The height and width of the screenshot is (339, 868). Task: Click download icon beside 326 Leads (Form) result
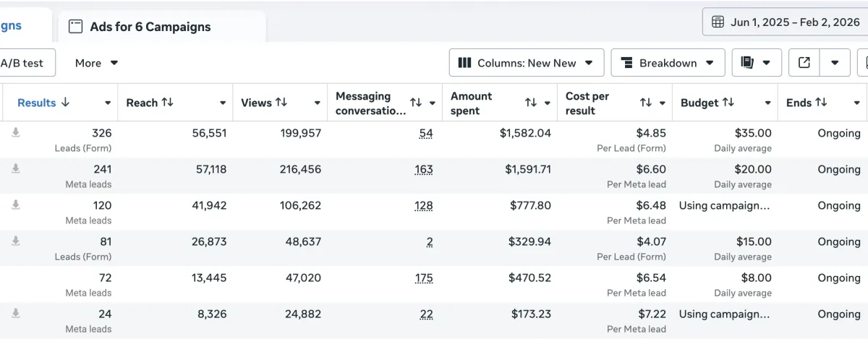16,132
